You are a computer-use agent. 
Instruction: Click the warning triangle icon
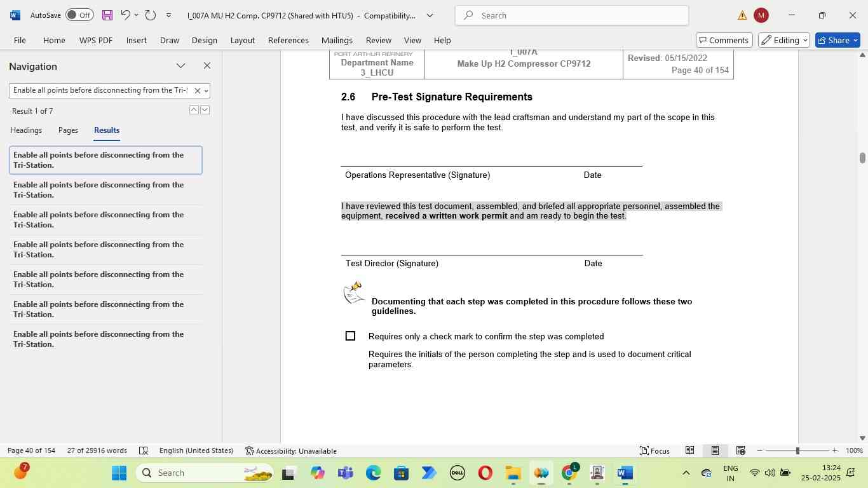[x=742, y=15]
